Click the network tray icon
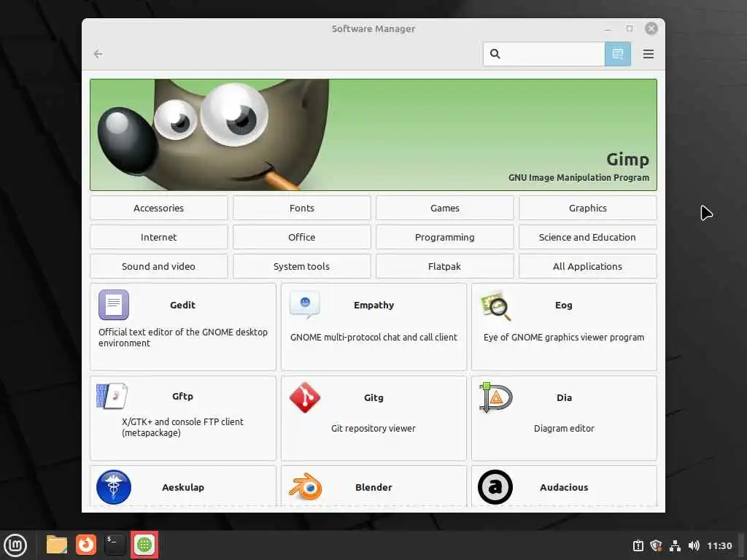The width and height of the screenshot is (747, 560). (x=675, y=545)
